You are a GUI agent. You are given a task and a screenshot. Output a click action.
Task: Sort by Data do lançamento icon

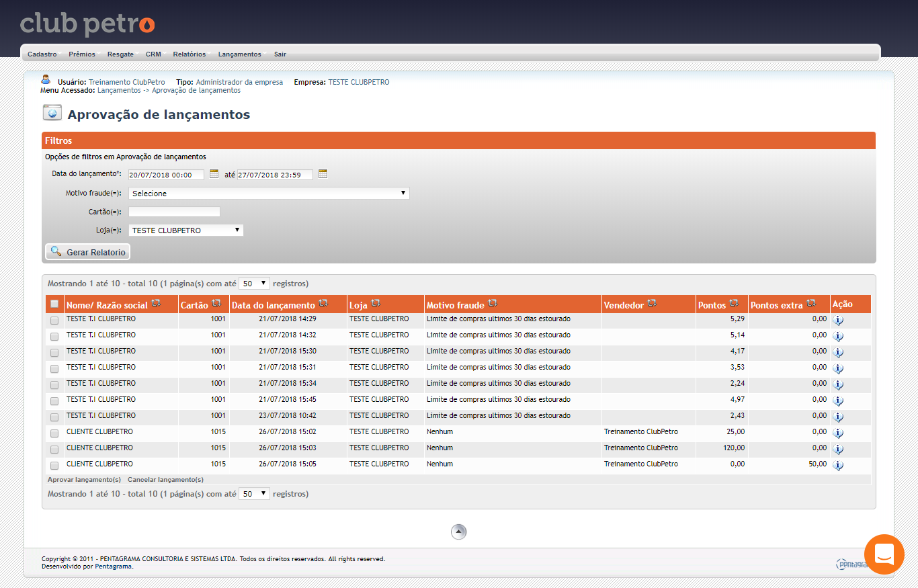323,304
